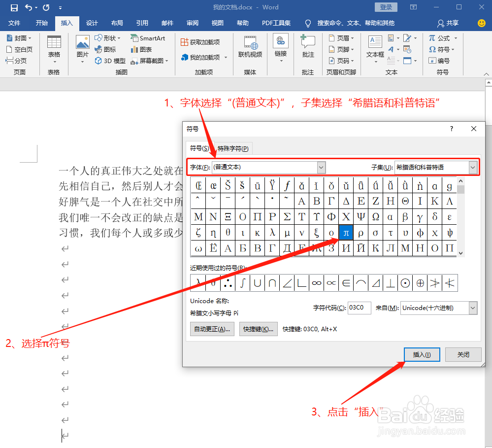The width and height of the screenshot is (492, 448).
Task: Switch to Special Characters (特殊字符) tab
Action: tap(233, 148)
